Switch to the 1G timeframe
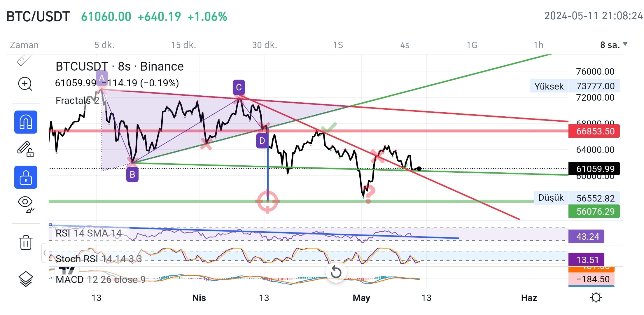 [473, 45]
